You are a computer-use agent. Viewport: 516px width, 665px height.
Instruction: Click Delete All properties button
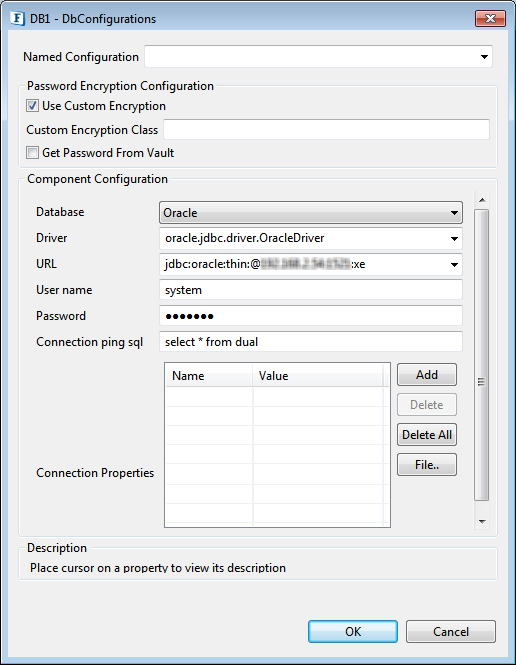tap(427, 435)
